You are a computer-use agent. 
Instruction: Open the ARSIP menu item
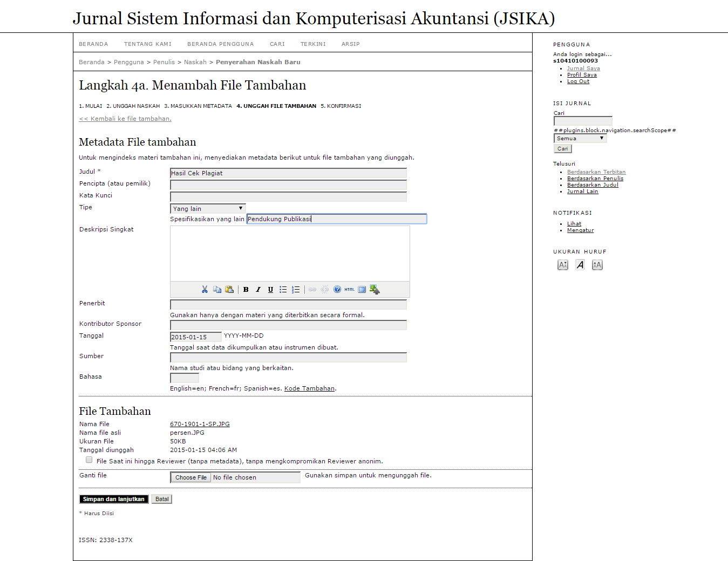tap(350, 44)
